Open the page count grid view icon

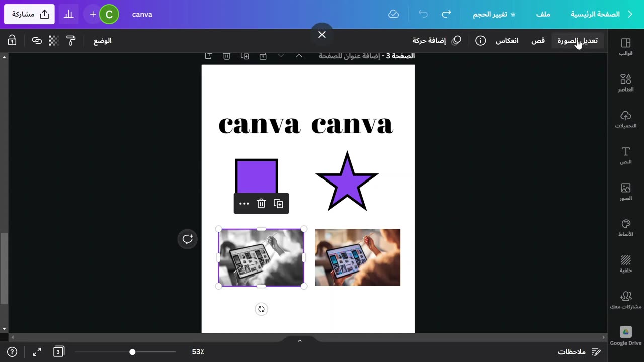click(x=58, y=352)
